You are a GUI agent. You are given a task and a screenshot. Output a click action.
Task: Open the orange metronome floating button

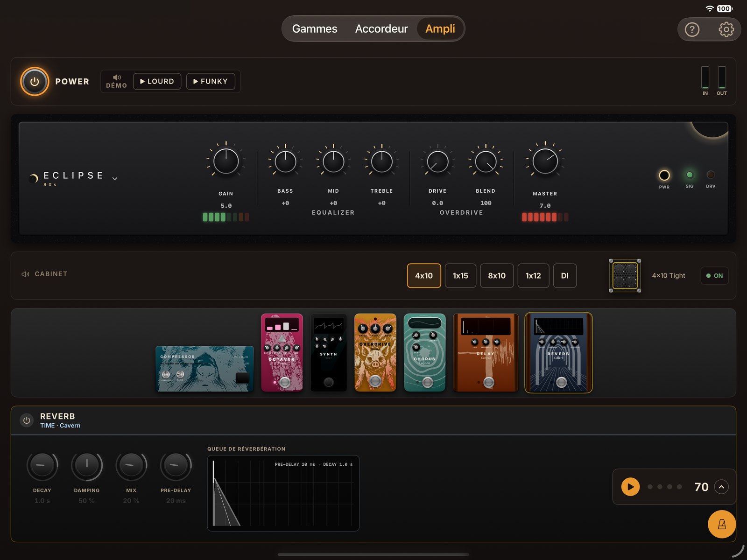(x=722, y=524)
